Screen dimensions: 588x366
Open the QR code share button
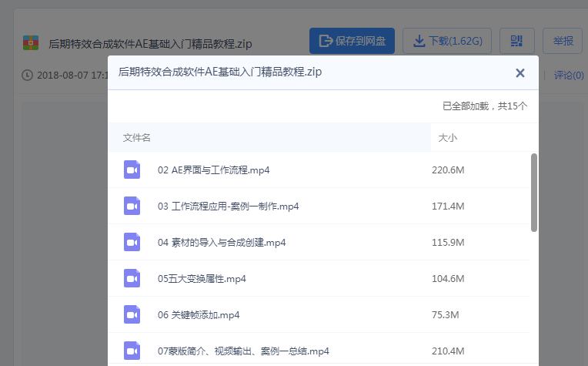coord(516,41)
